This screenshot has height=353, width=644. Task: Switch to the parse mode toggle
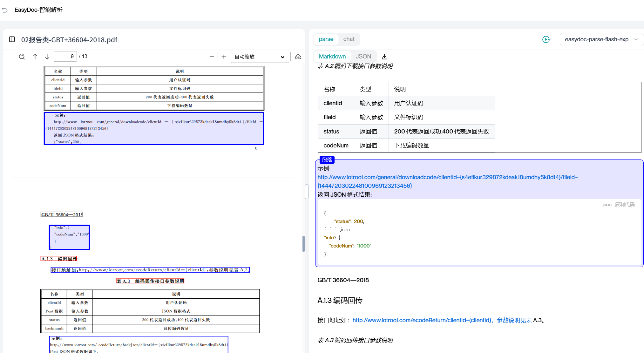point(326,39)
